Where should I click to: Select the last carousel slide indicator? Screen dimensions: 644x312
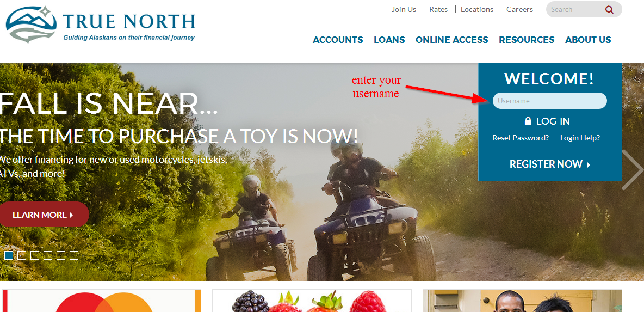tap(74, 255)
